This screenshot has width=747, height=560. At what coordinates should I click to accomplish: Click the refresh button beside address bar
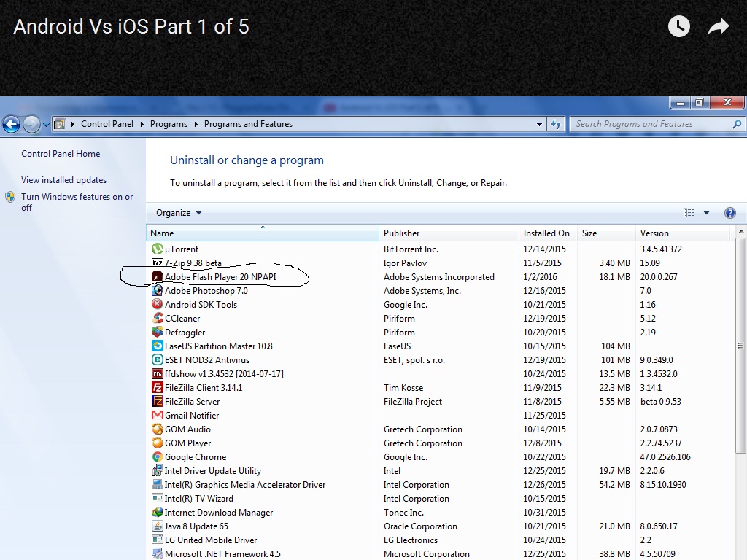coord(557,124)
